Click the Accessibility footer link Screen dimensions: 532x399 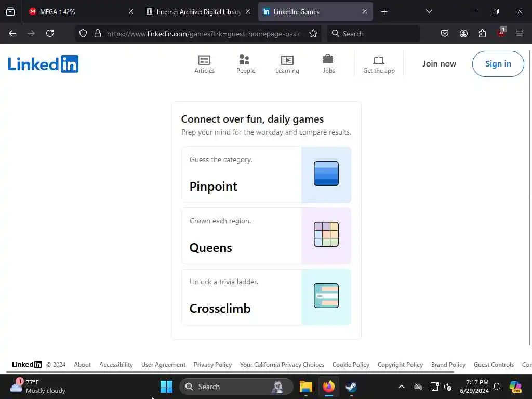(116, 365)
